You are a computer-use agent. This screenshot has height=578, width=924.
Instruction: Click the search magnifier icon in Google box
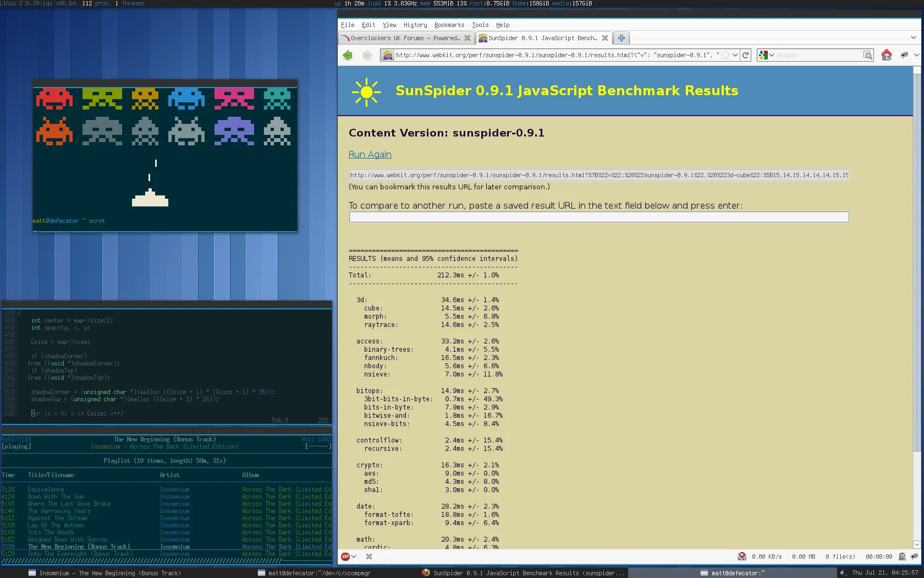point(867,55)
